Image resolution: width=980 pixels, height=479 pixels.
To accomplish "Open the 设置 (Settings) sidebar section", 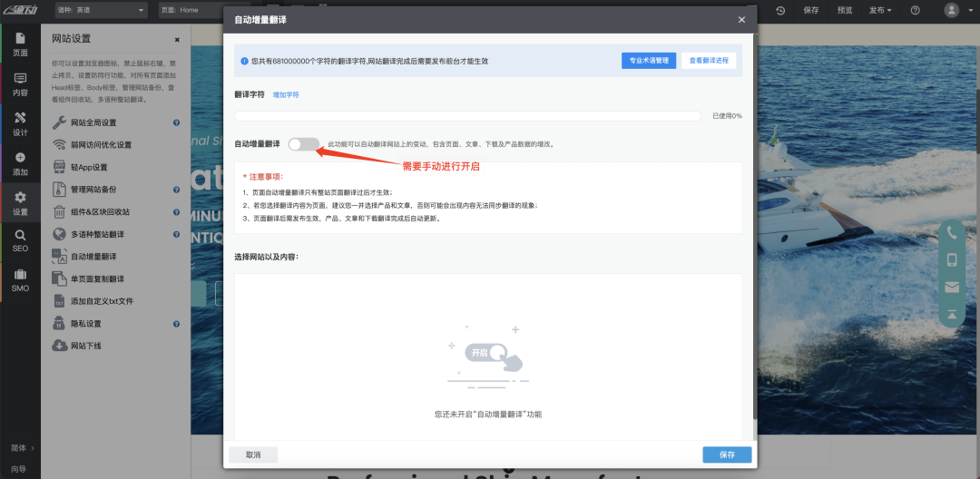I will tap(21, 204).
